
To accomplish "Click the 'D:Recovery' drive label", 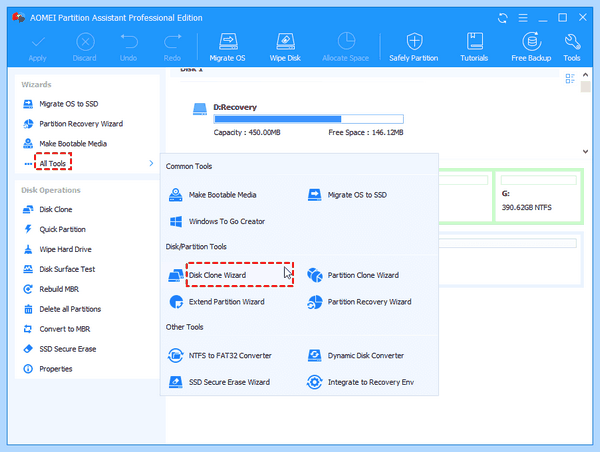I will [235, 107].
